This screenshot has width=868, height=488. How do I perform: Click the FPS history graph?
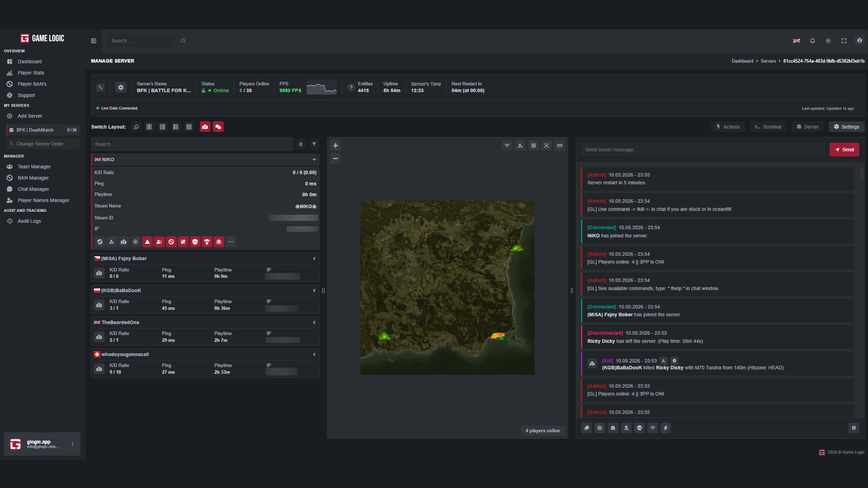pyautogui.click(x=321, y=87)
